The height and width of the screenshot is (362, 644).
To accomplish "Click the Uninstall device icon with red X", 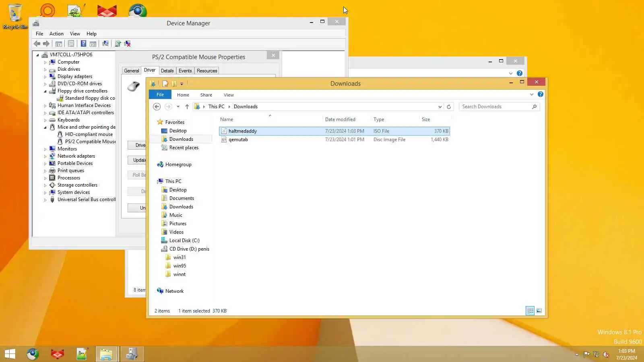I will pyautogui.click(x=128, y=44).
